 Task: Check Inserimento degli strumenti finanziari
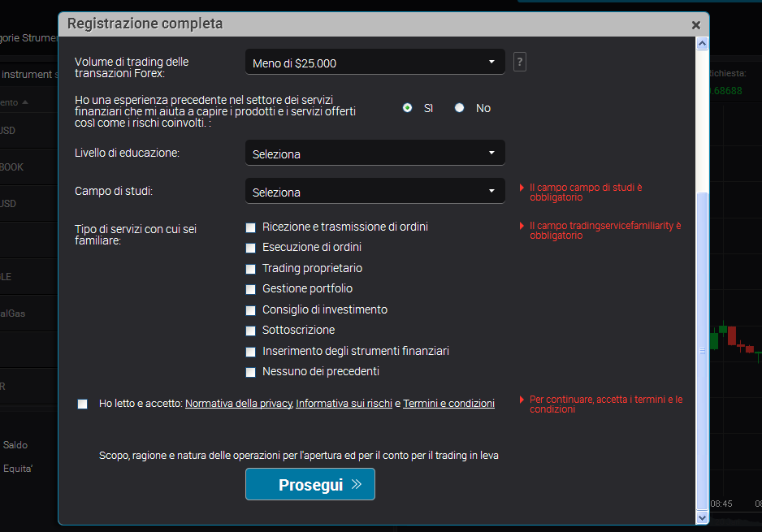[251, 351]
